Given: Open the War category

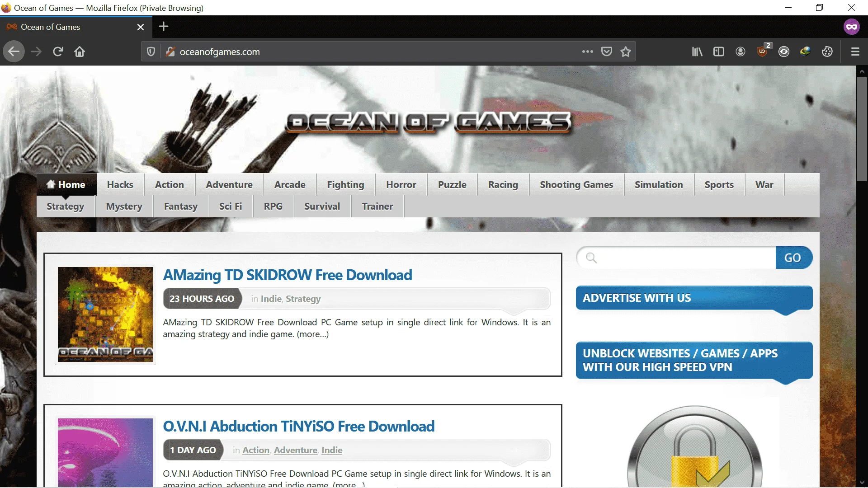Looking at the screenshot, I should [764, 184].
